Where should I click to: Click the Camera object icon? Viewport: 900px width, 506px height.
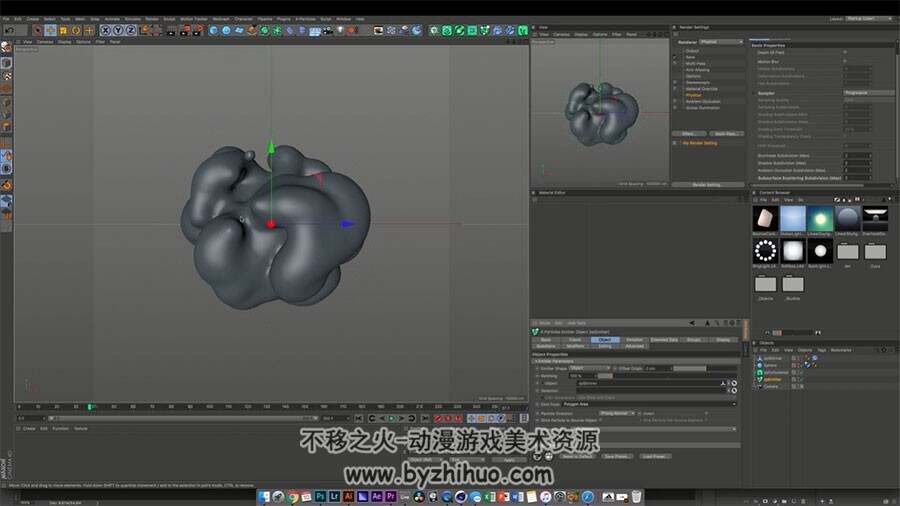pyautogui.click(x=328, y=30)
